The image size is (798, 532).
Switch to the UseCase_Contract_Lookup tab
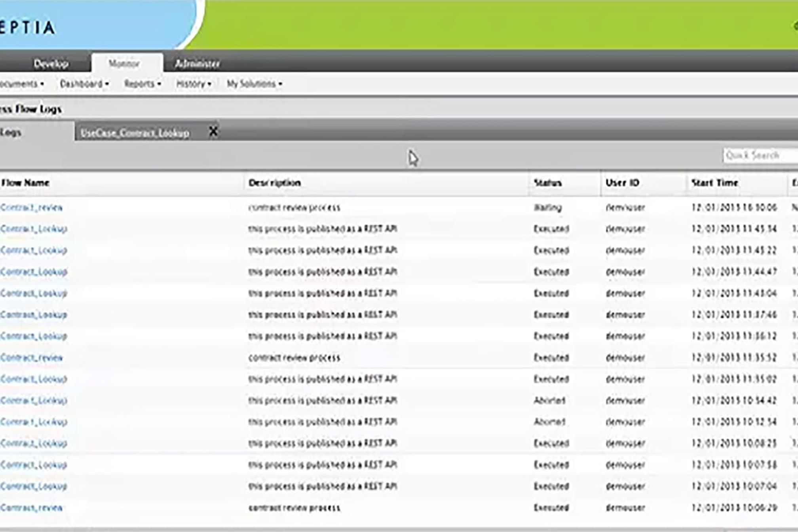point(135,133)
